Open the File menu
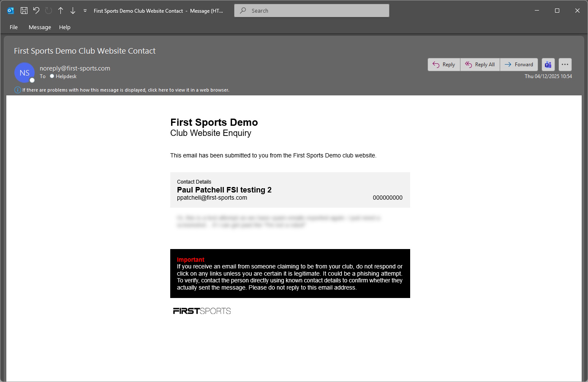 (x=14, y=27)
